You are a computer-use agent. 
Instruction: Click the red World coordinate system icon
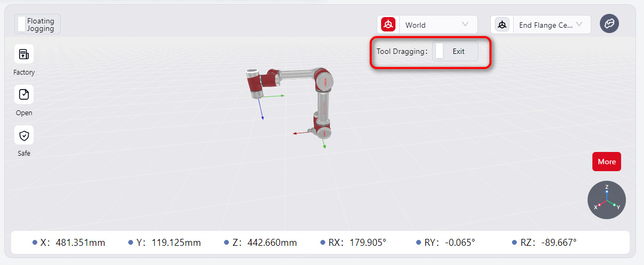point(389,25)
